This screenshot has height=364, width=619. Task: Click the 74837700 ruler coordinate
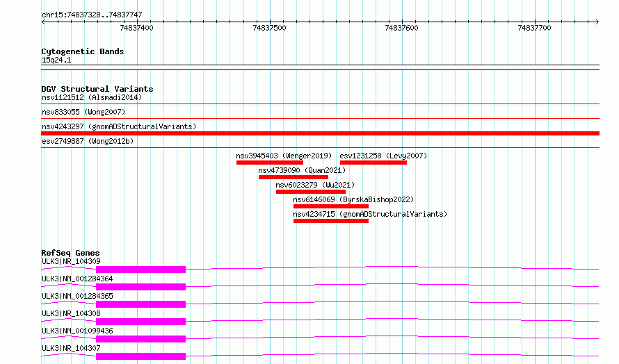pos(534,28)
